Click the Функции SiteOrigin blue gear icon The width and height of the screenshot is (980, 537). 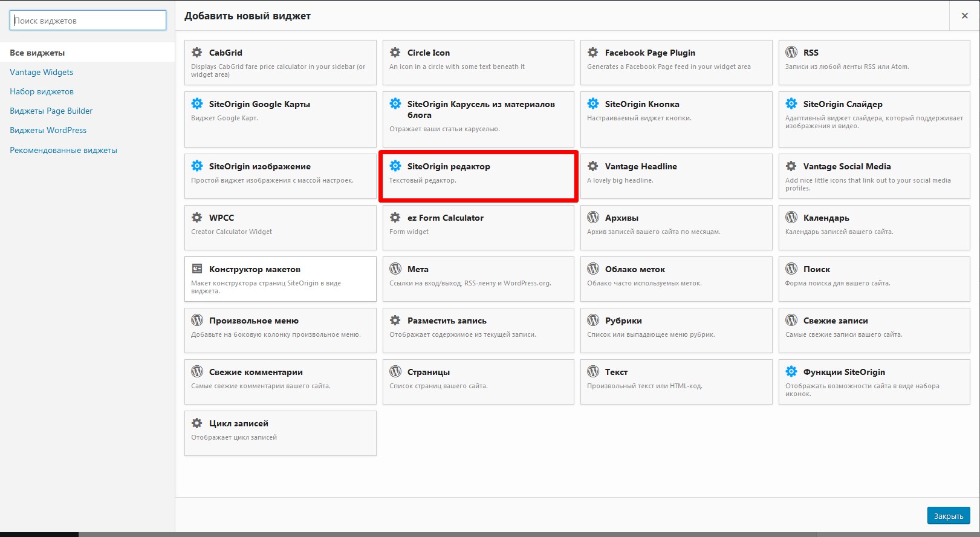pos(791,372)
